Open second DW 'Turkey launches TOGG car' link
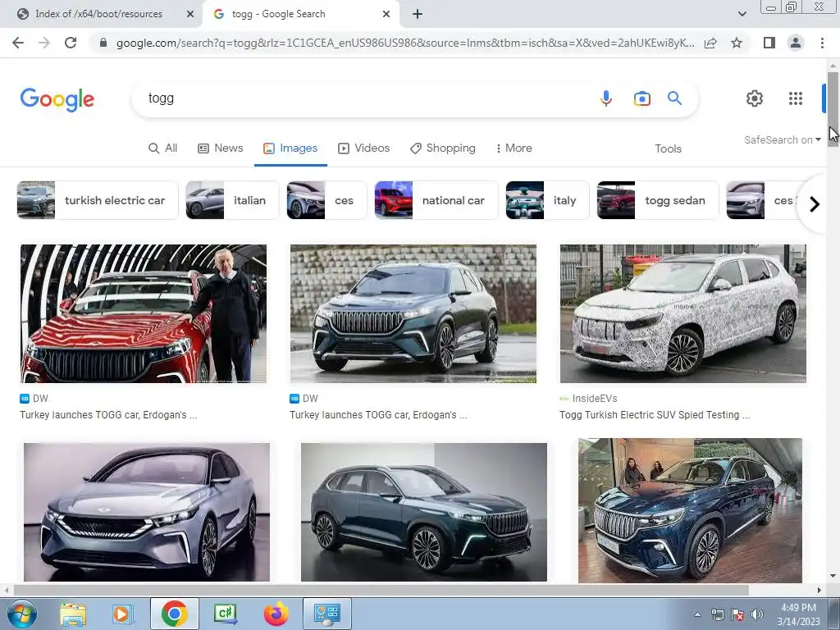Screen dimensions: 840x630 pyautogui.click(x=378, y=414)
